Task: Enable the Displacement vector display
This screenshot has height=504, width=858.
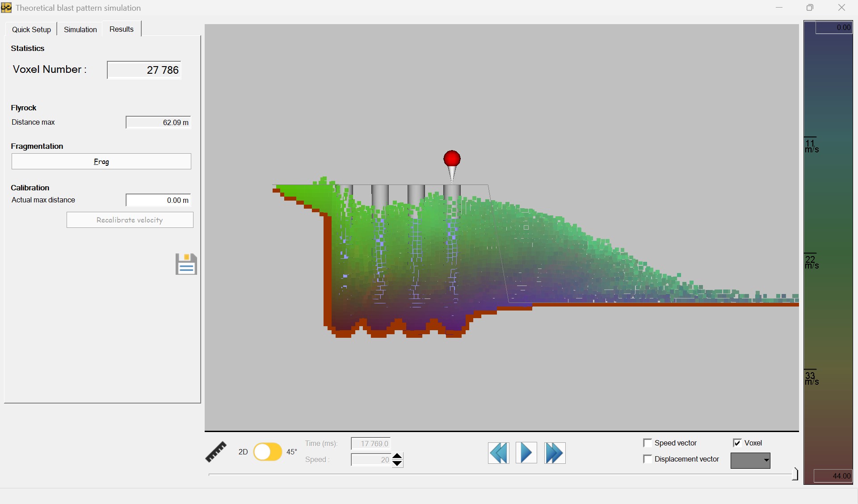Action: coord(648,459)
